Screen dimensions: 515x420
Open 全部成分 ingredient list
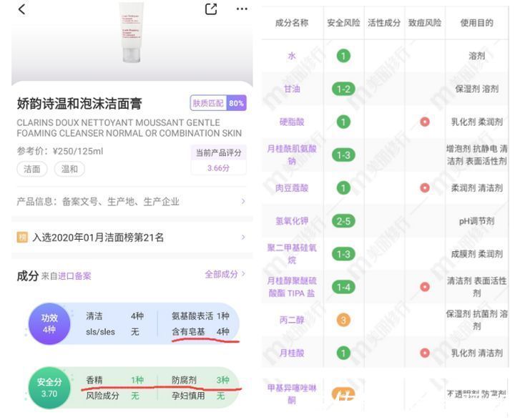(225, 274)
